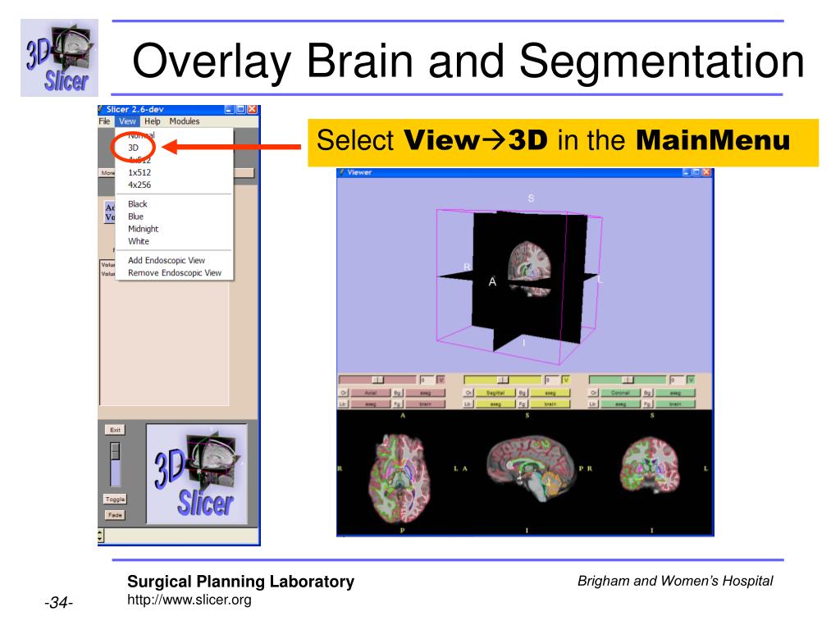840x630 pixels.
Task: Click the coronal brain slice image
Action: tap(650, 466)
